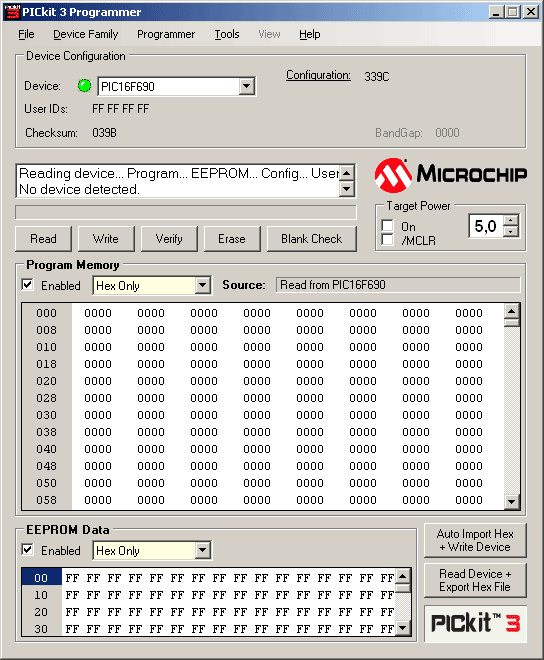
Task: Expand the Device PIC16F690 dropdown
Action: click(246, 87)
